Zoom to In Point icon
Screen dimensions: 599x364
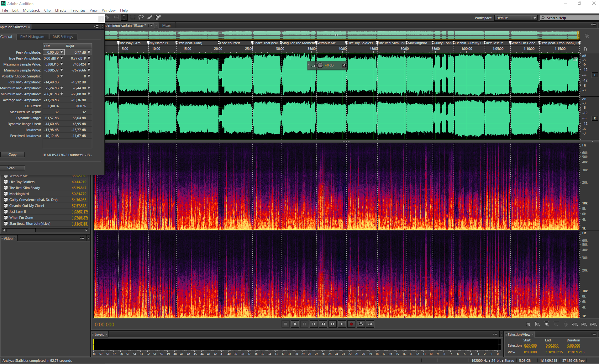575,324
